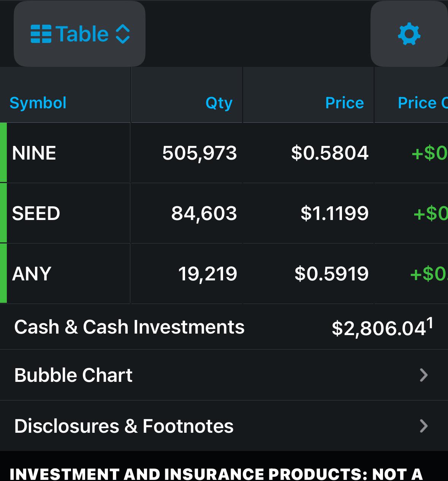Tap NINE quantity 505,973
448x481 pixels.
point(199,153)
